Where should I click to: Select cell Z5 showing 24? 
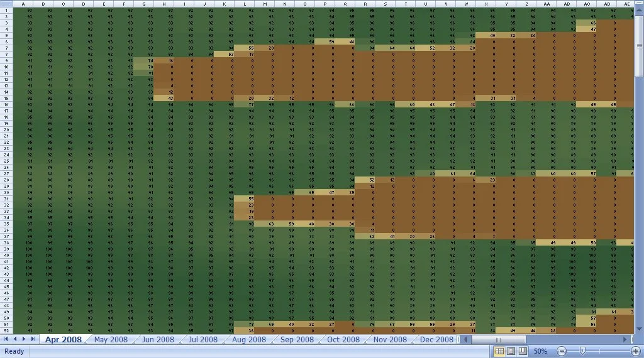coord(526,36)
